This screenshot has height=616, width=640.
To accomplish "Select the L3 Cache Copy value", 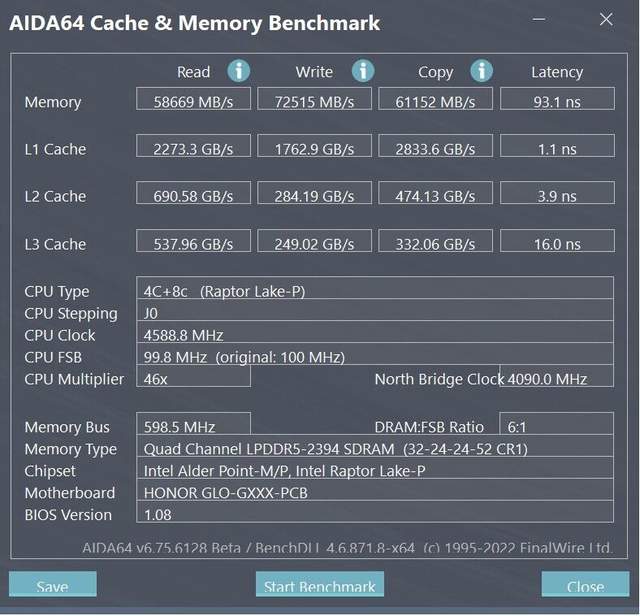I will click(436, 244).
